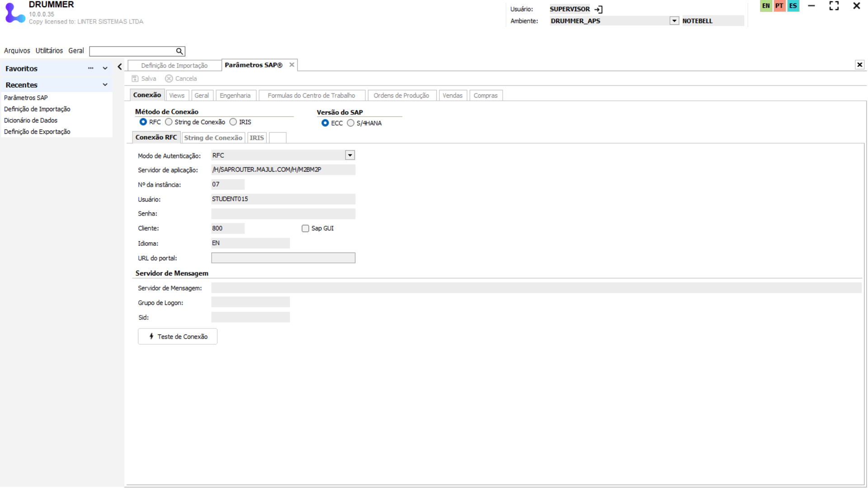Close the Parâmetros SAP tab
Image resolution: width=868 pixels, height=488 pixels.
292,65
